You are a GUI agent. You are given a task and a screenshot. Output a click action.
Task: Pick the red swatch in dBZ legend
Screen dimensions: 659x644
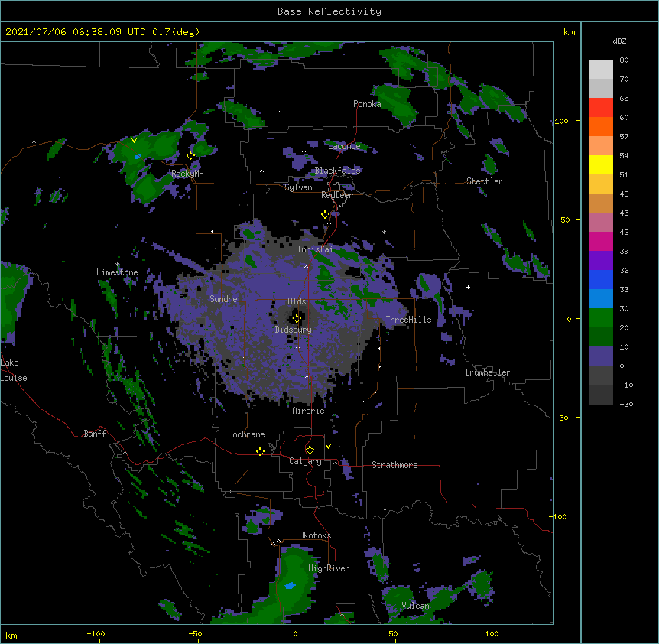coord(601,108)
